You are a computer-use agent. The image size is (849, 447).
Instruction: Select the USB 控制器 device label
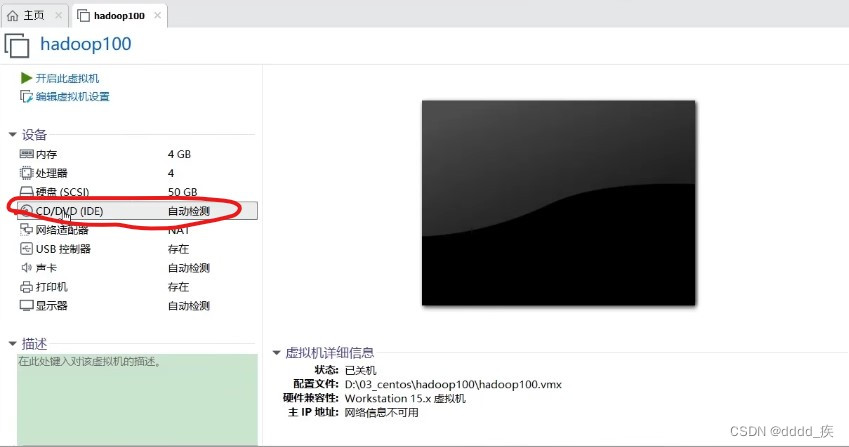[x=63, y=249]
